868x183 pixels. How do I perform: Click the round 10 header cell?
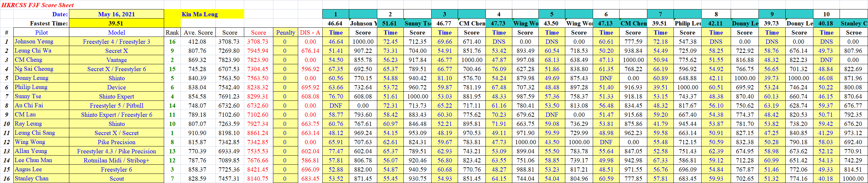pyautogui.click(x=826, y=14)
